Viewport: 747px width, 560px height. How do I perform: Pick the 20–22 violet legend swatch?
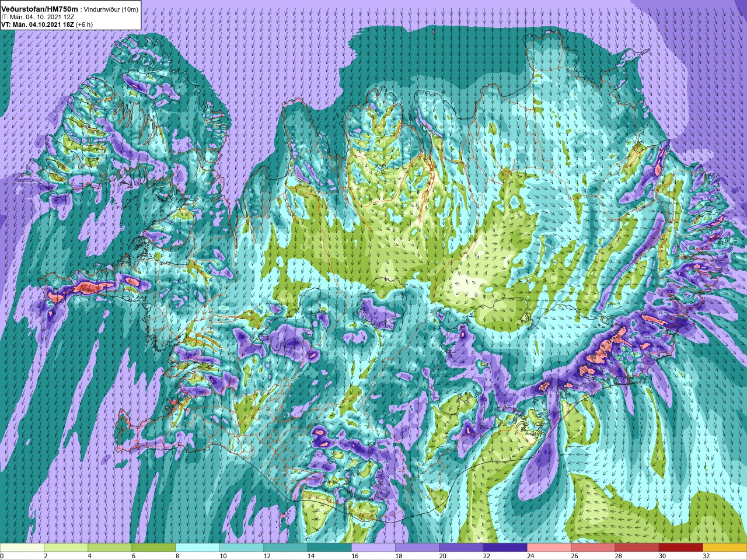pyautogui.click(x=461, y=548)
